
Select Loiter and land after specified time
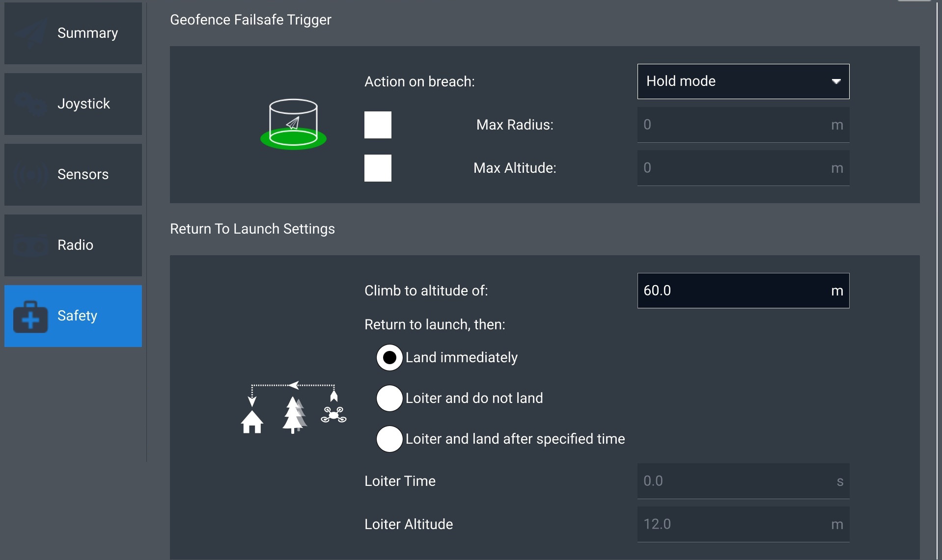389,439
